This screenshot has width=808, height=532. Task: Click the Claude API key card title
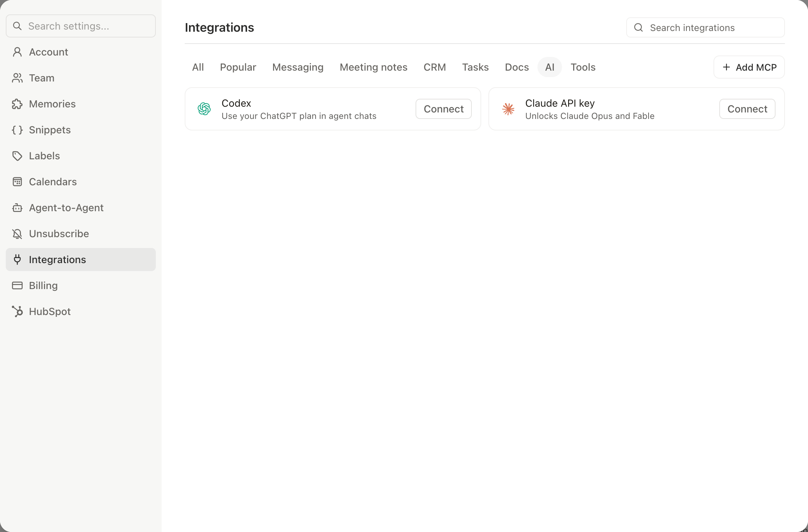click(560, 103)
